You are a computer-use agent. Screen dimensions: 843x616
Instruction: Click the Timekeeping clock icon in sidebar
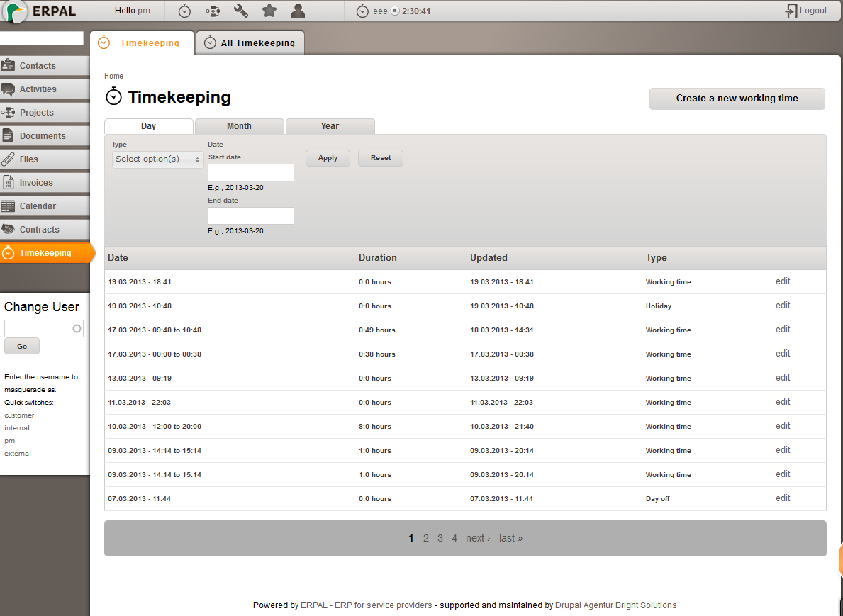pyautogui.click(x=8, y=252)
